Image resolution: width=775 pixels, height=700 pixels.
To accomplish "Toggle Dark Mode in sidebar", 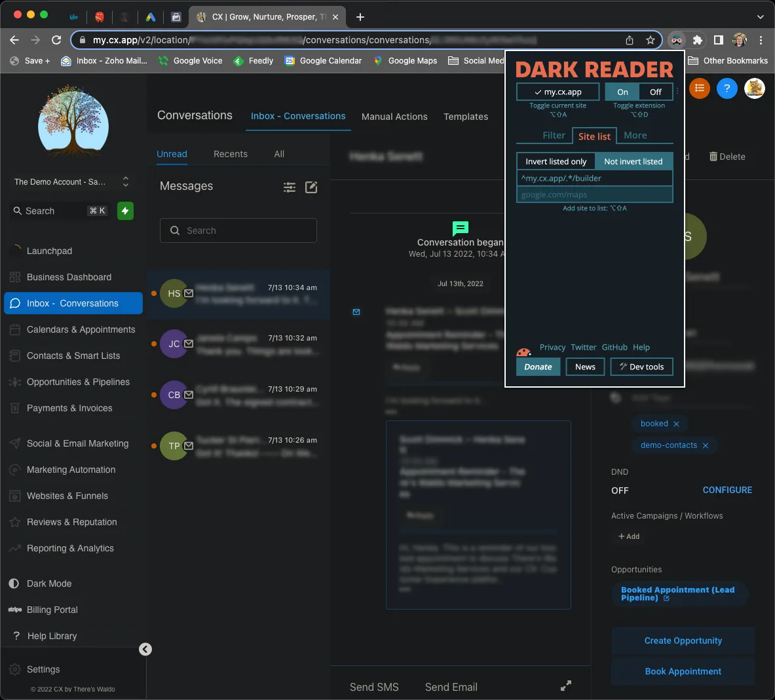I will coord(49,583).
